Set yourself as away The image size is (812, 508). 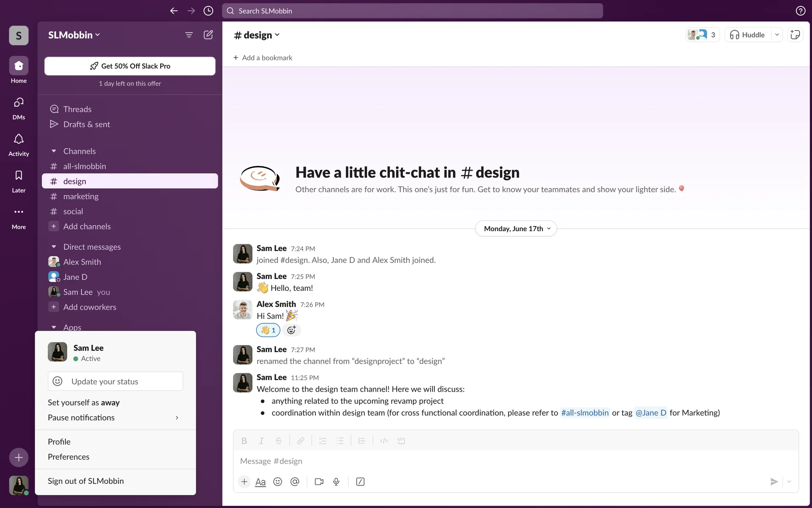(x=84, y=403)
